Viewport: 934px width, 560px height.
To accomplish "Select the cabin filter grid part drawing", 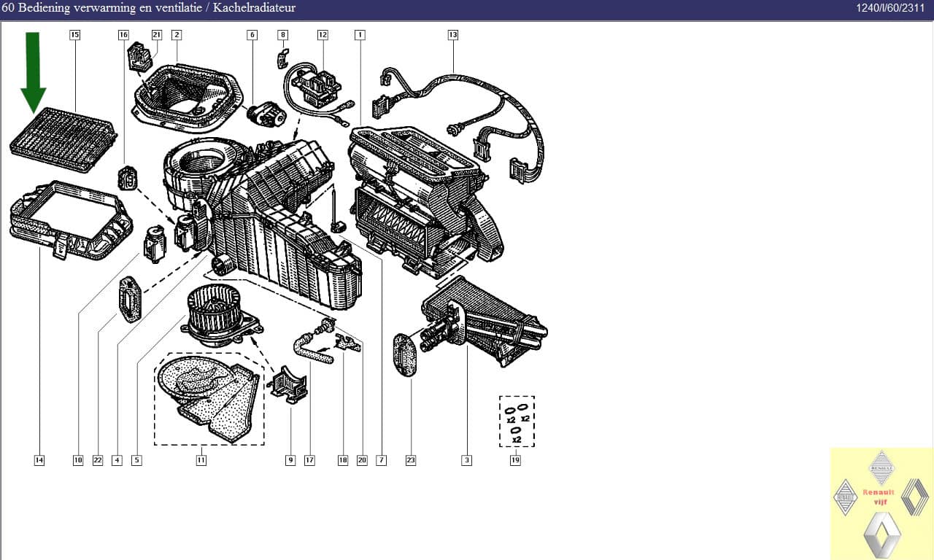I will tap(63, 139).
